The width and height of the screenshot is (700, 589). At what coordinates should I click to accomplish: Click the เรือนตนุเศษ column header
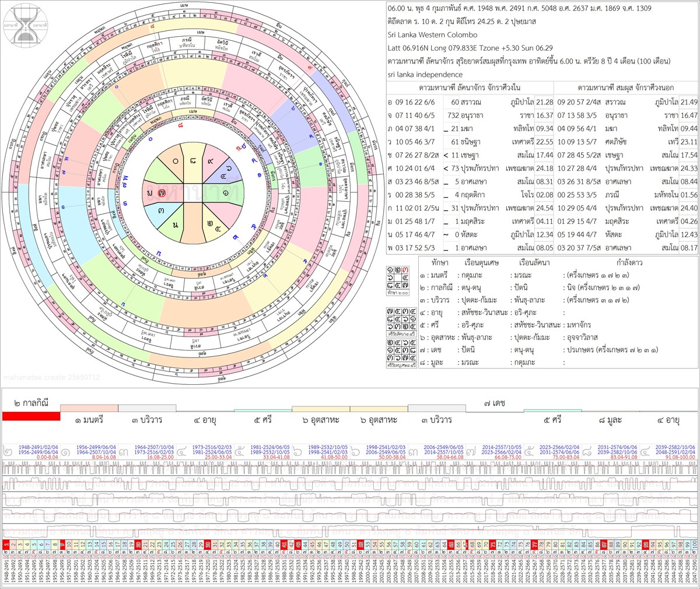tap(481, 262)
